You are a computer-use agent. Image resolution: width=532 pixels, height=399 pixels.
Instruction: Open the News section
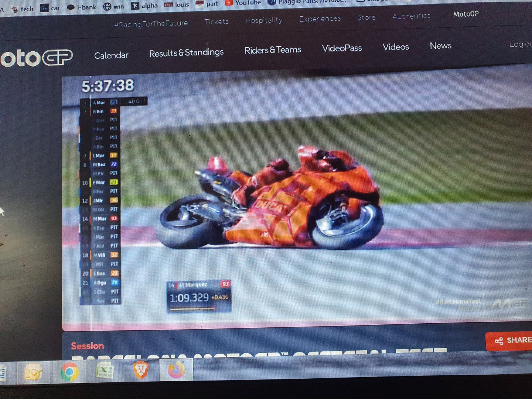tap(440, 46)
